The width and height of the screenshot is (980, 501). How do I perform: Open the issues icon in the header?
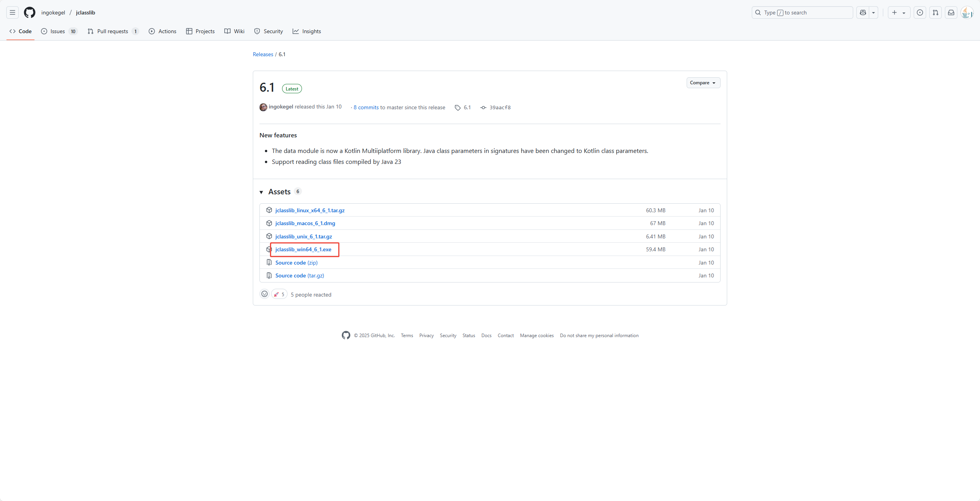[920, 12]
